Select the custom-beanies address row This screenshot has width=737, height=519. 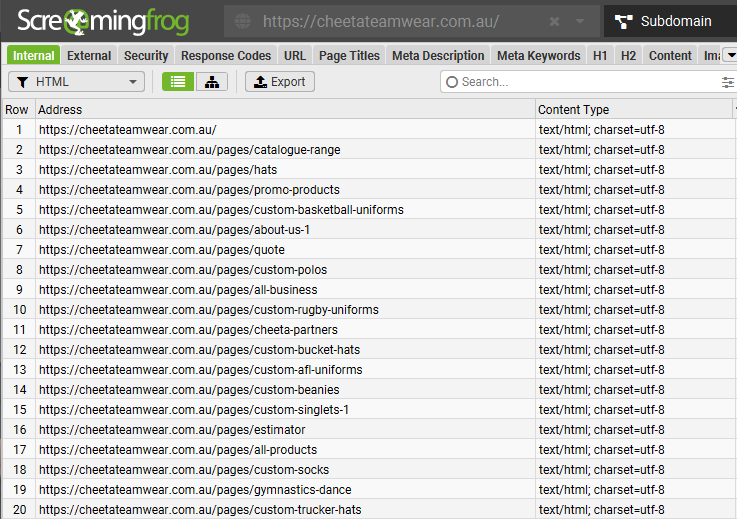coord(285,390)
